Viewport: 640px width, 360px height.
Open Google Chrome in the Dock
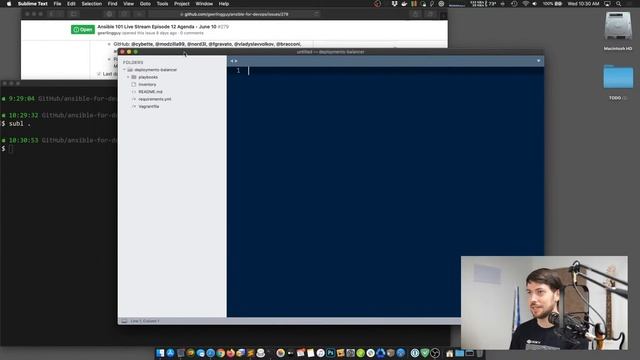click(x=221, y=353)
